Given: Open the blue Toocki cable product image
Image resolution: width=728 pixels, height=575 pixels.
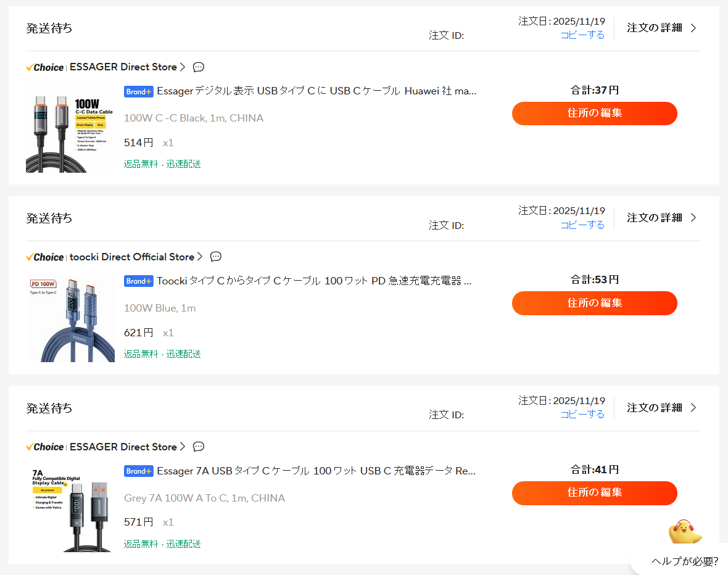Looking at the screenshot, I should [72, 319].
